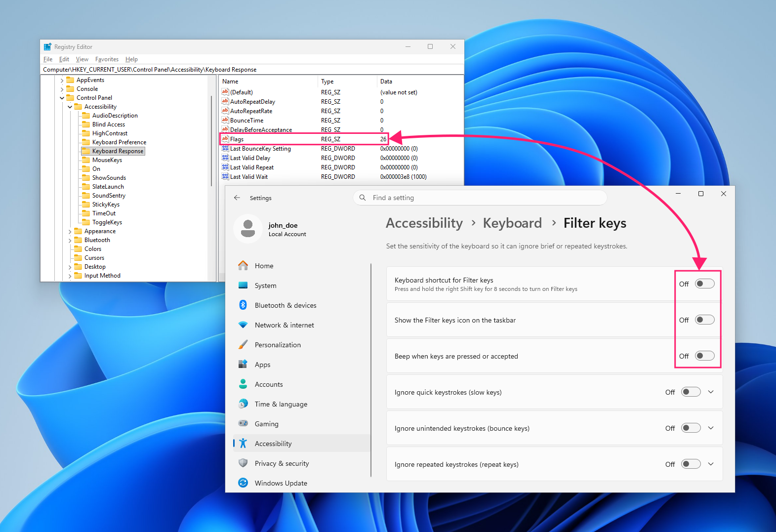Expand the AppEvents registry key
Screen dimensions: 776x532
pos(62,80)
